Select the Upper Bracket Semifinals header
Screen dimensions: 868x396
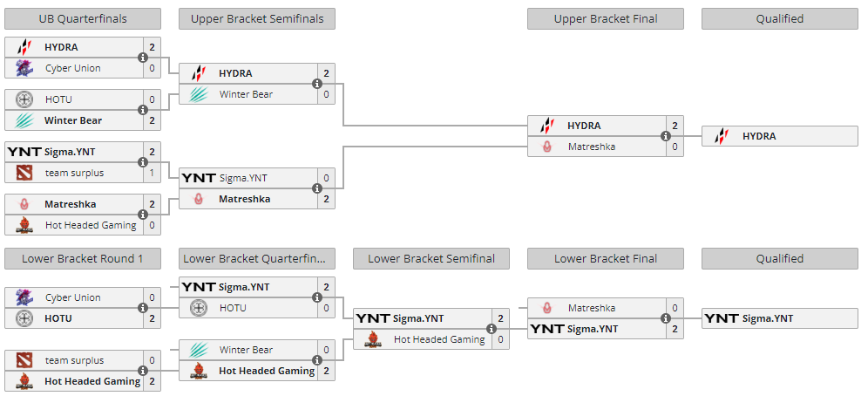257,18
